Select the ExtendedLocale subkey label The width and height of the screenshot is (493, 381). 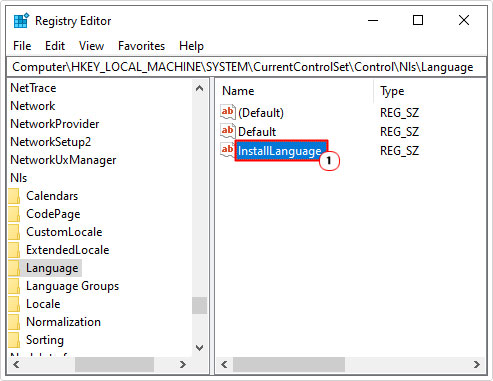coord(68,250)
